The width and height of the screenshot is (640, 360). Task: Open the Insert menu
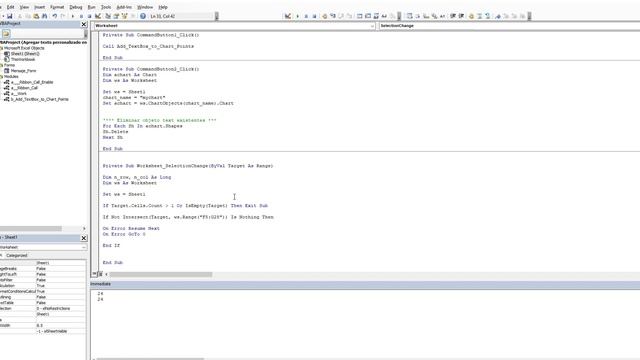pos(39,7)
